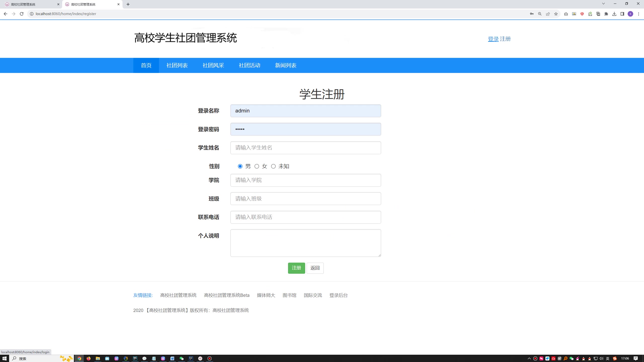
Task: Click the 英 language indicator in tray
Action: pyautogui.click(x=608, y=358)
